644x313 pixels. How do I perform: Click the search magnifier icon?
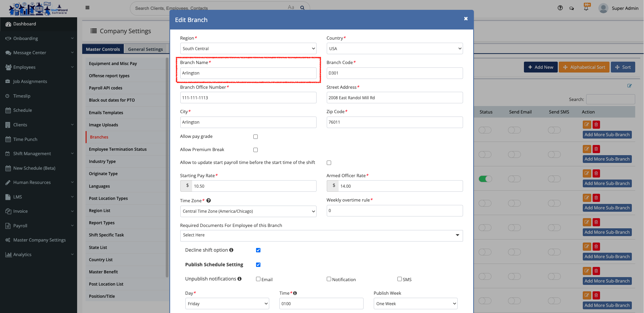click(302, 8)
